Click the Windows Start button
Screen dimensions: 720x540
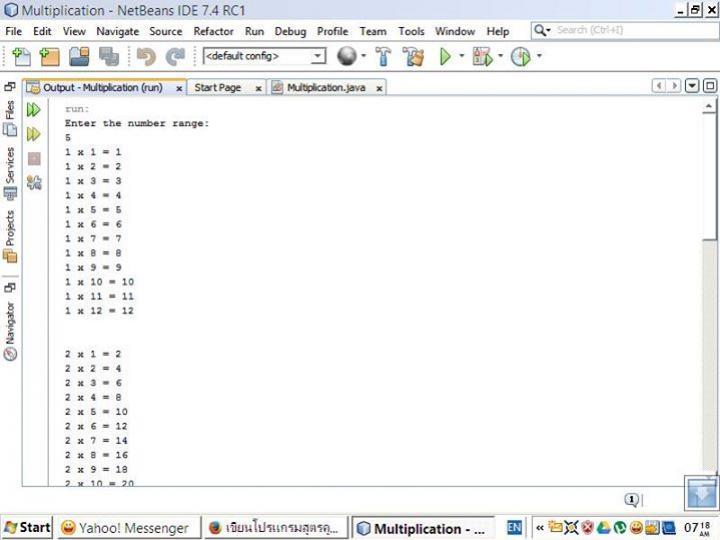point(28,527)
